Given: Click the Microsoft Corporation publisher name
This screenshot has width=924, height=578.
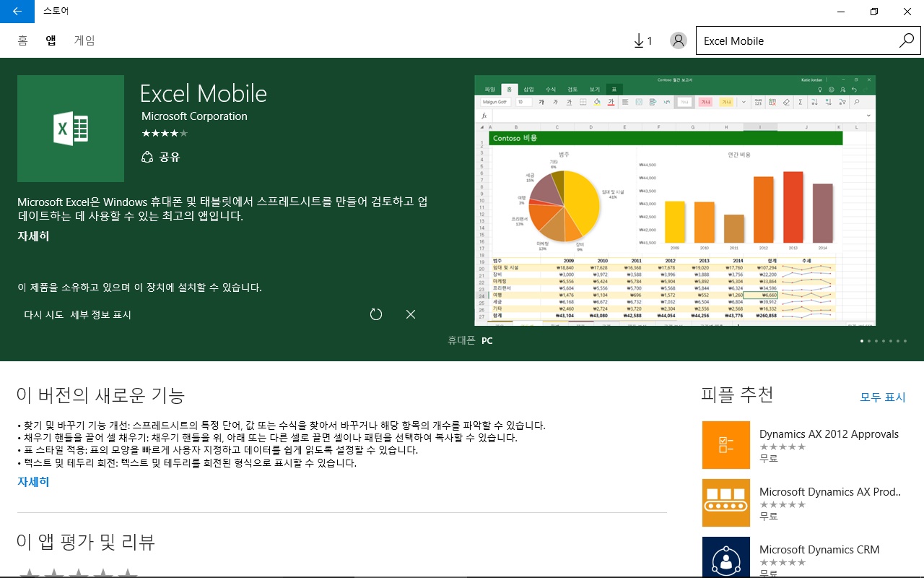Looking at the screenshot, I should [x=194, y=116].
